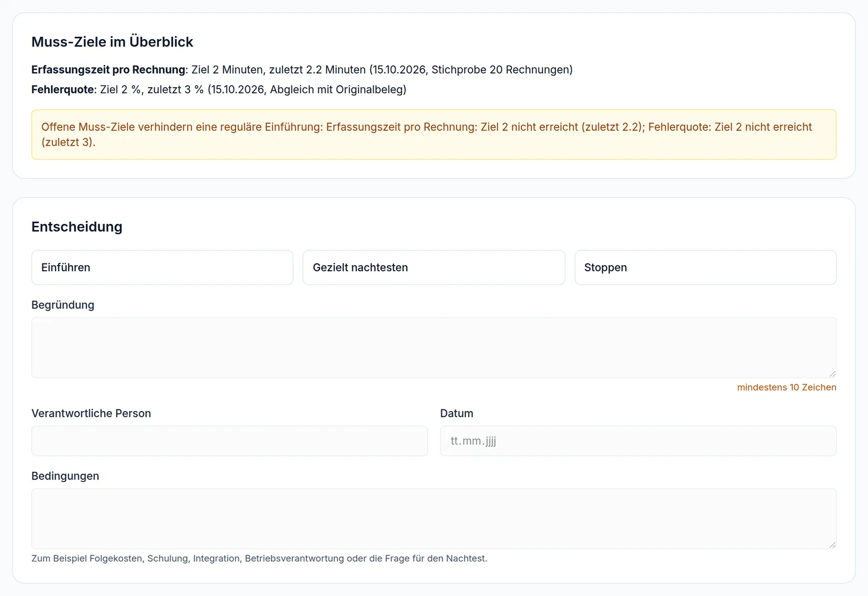Viewport: 868px width, 596px height.
Task: Pick the Stoppen decision option
Action: [705, 267]
